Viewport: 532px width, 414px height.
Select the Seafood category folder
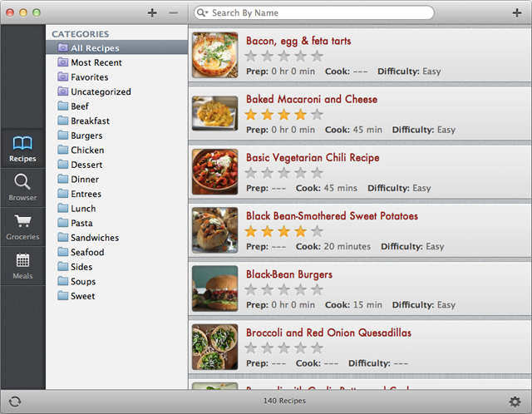116,252
